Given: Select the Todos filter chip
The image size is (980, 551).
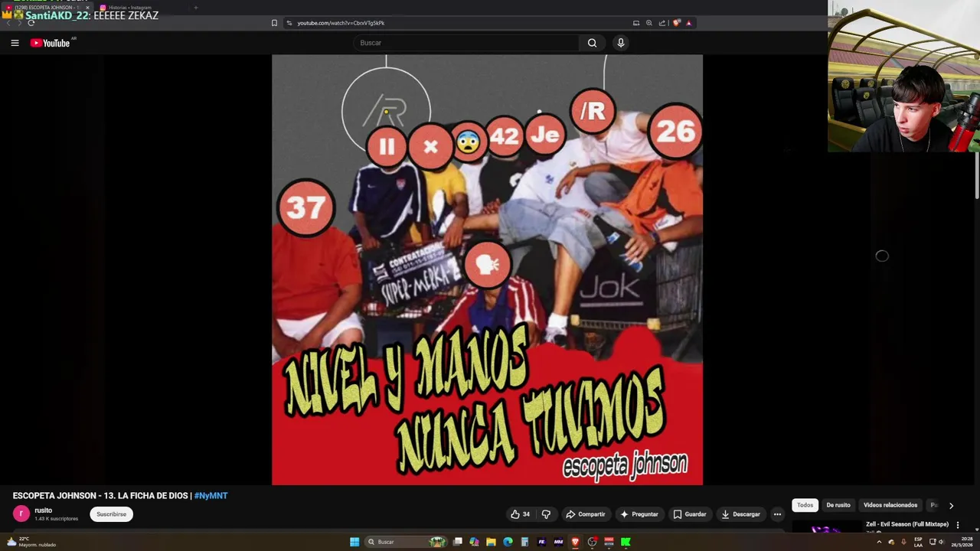Looking at the screenshot, I should point(805,505).
